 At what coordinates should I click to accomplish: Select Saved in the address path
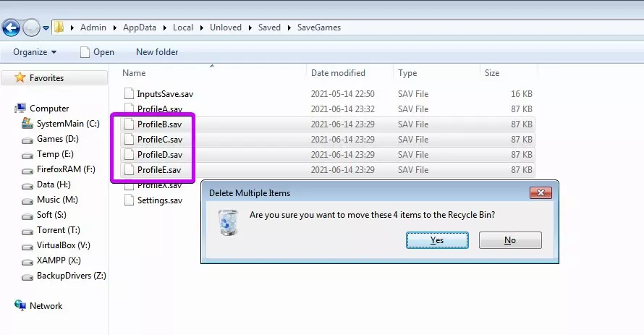click(x=269, y=27)
